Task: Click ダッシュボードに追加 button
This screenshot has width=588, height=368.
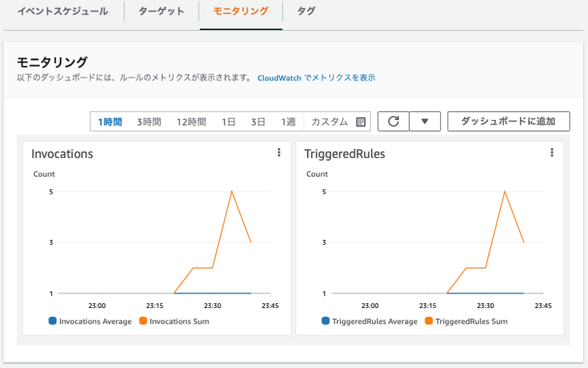Action: (x=508, y=121)
